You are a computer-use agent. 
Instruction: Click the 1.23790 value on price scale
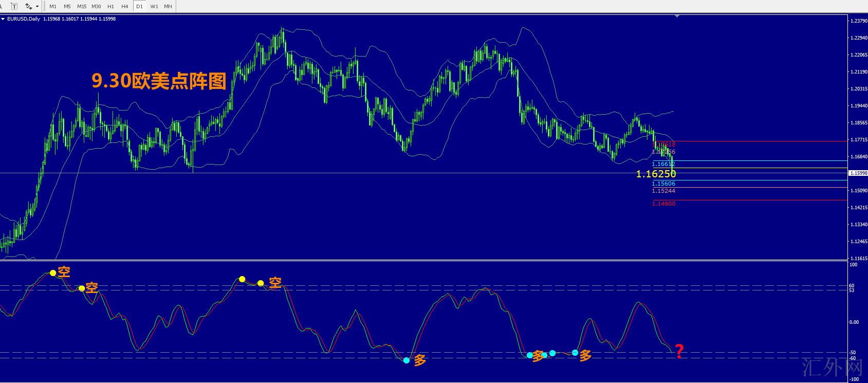point(859,21)
